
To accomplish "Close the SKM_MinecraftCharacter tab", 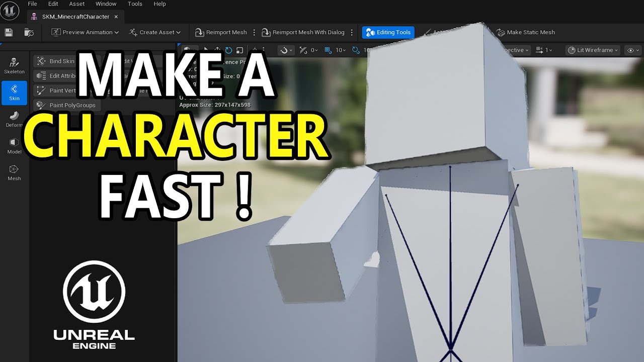I will [116, 17].
